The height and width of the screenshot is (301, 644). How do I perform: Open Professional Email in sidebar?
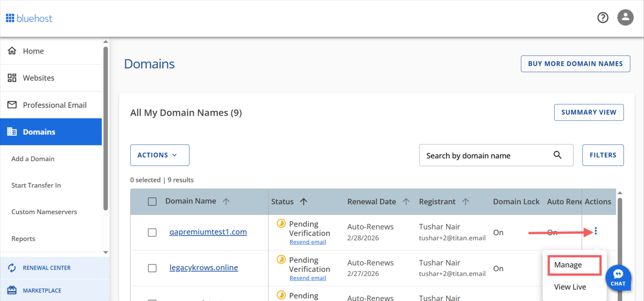[x=51, y=105]
